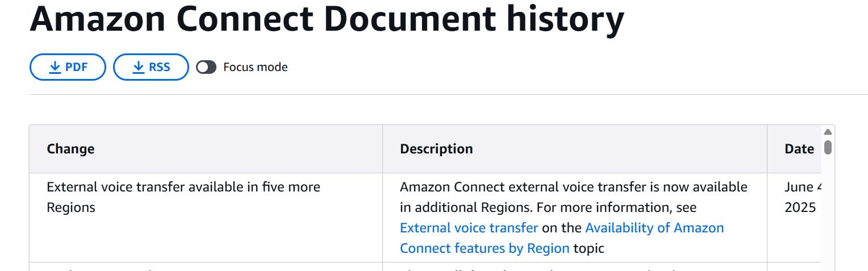Click the download arrow icon beside RSS

(139, 68)
